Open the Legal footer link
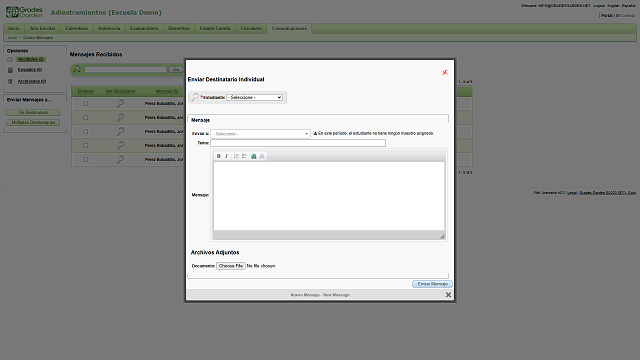The width and height of the screenshot is (640, 360). (x=572, y=193)
